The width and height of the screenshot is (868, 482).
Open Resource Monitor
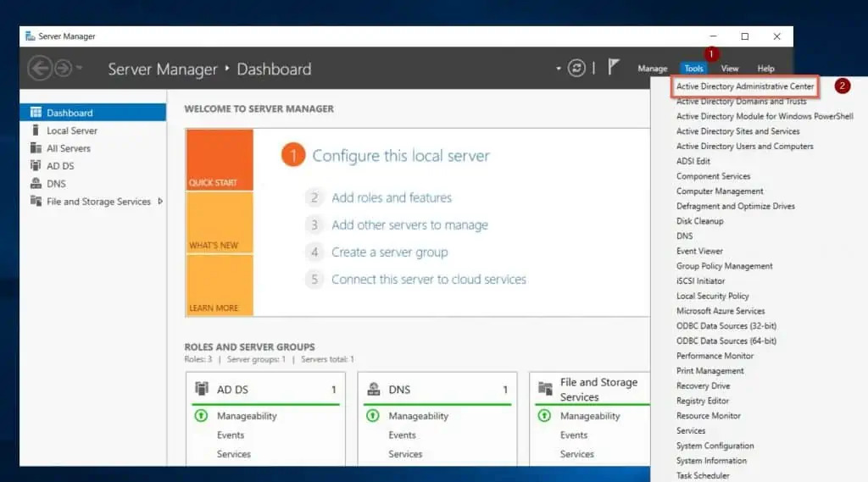pos(708,416)
